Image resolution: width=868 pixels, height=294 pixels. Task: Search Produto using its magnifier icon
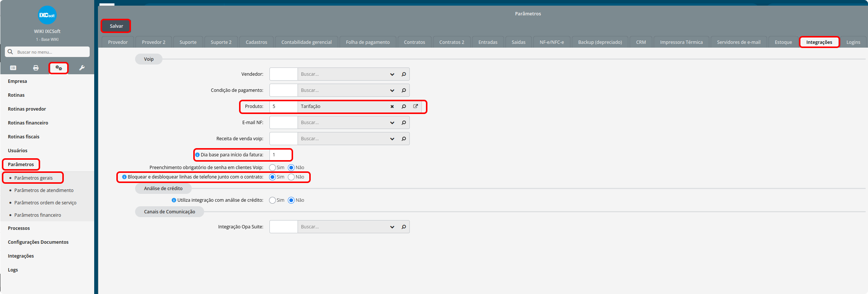point(404,106)
